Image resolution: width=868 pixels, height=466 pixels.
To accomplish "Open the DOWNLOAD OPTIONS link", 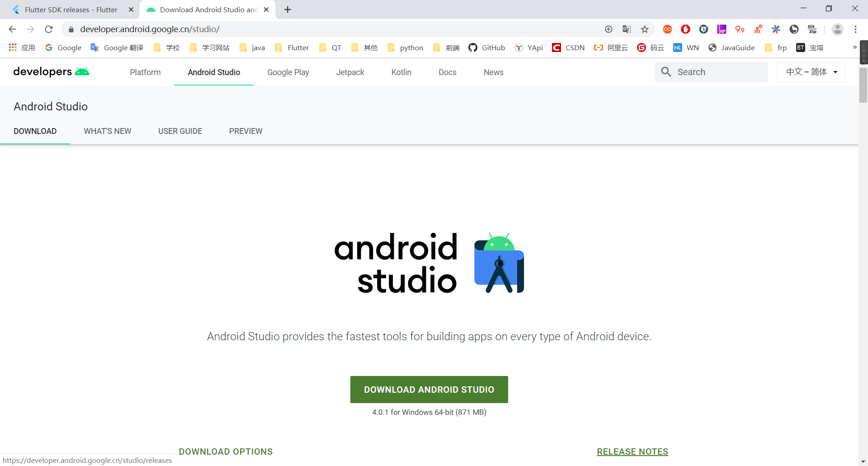I will tap(226, 452).
